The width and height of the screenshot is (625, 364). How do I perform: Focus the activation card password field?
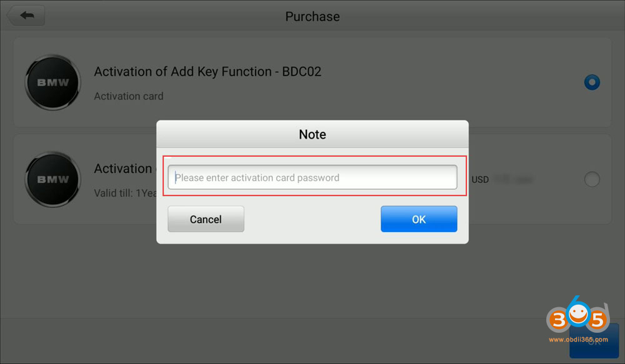[x=312, y=177]
